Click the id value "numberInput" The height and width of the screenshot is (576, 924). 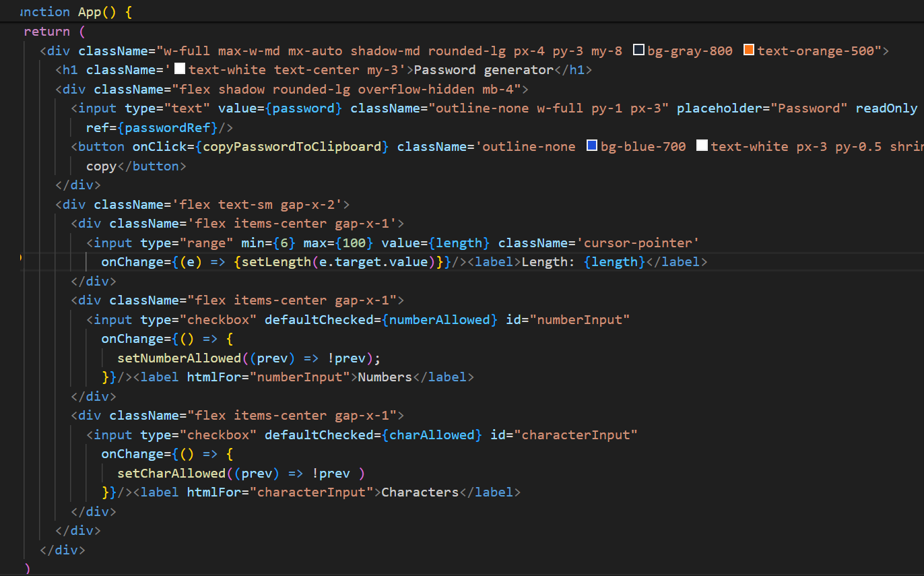tap(580, 319)
